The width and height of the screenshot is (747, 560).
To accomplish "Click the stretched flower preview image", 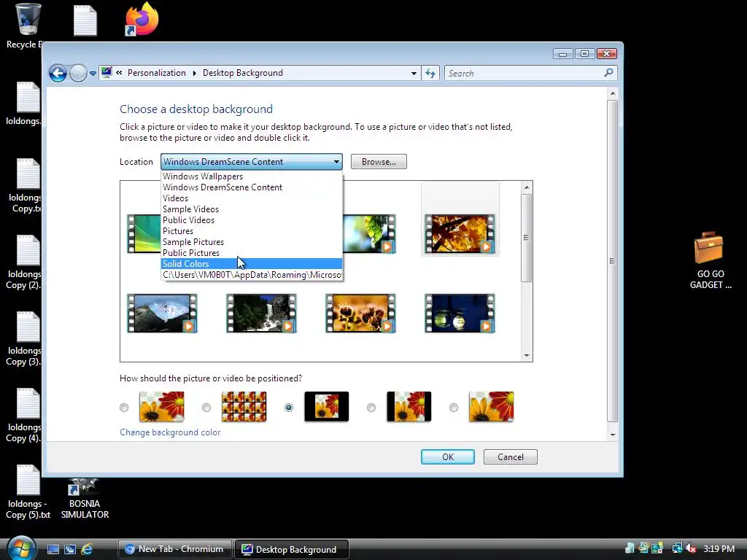I will pos(161,407).
